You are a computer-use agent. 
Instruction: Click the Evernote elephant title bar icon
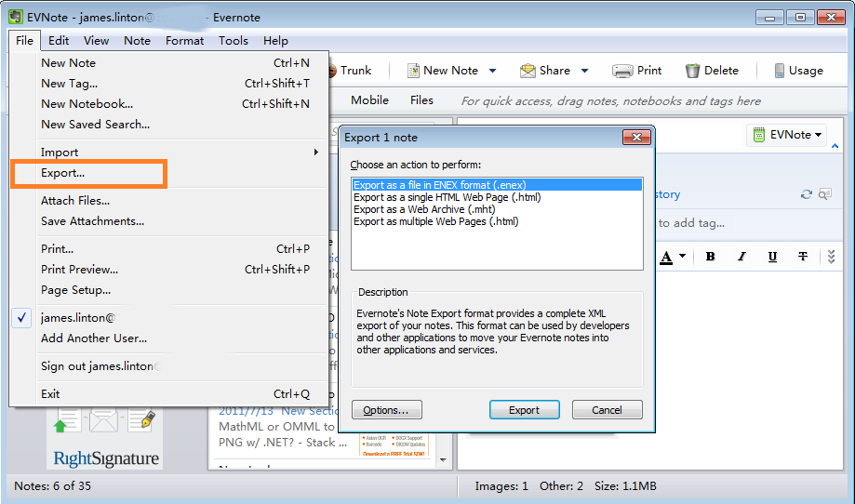(15, 17)
